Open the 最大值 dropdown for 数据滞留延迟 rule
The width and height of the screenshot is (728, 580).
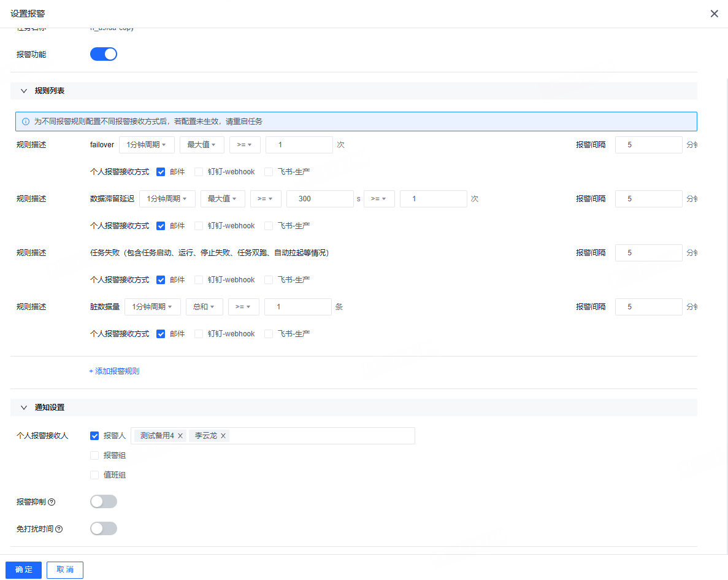[223, 199]
